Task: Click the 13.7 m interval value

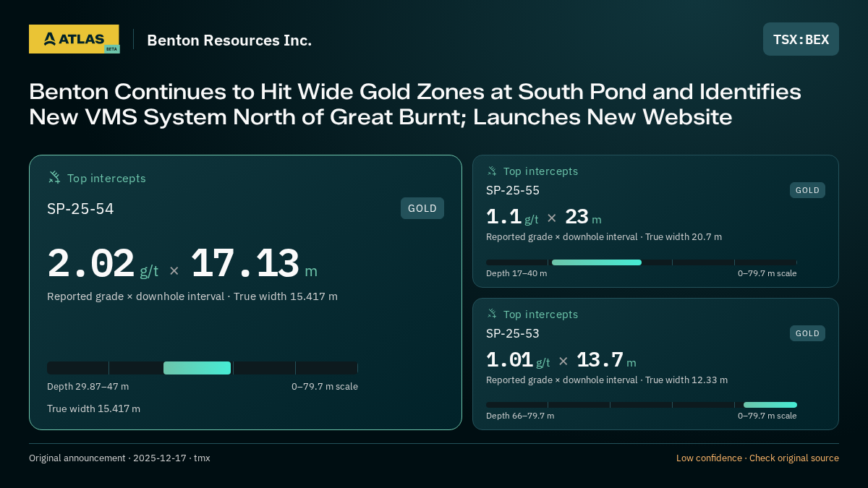Action: point(606,360)
